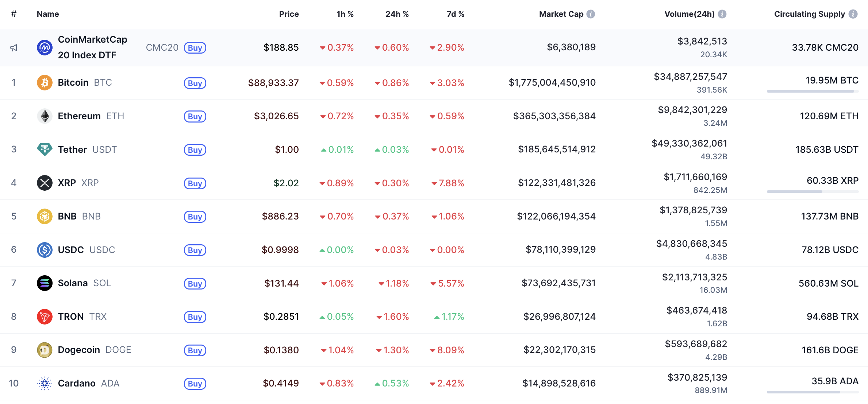The image size is (868, 404).
Task: Click the Bitcoin BTC coin logo
Action: [45, 82]
